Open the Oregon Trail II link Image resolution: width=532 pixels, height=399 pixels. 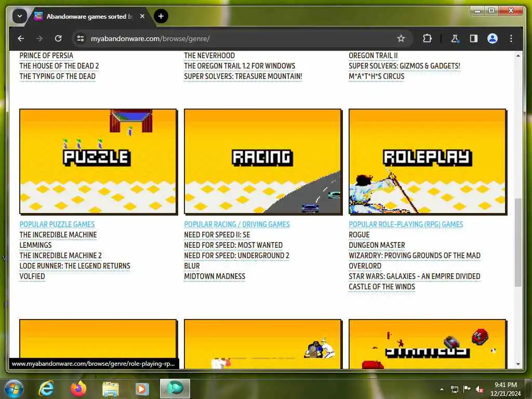373,56
